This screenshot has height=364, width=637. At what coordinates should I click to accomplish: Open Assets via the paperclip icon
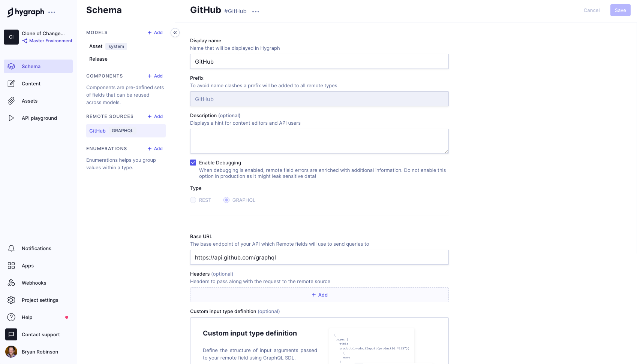coord(11,101)
